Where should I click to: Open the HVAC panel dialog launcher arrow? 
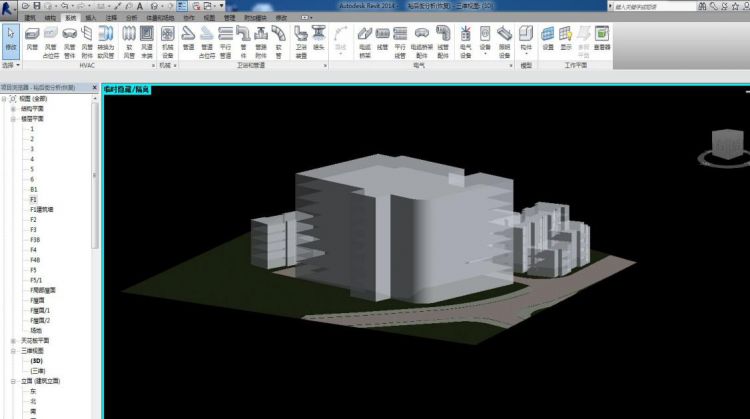click(x=153, y=66)
